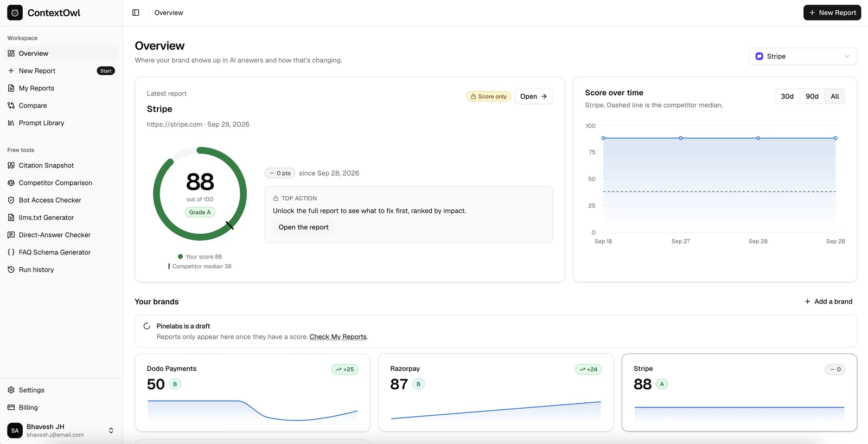
Task: Click the Bot Access Checker shield icon
Action: tap(11, 200)
